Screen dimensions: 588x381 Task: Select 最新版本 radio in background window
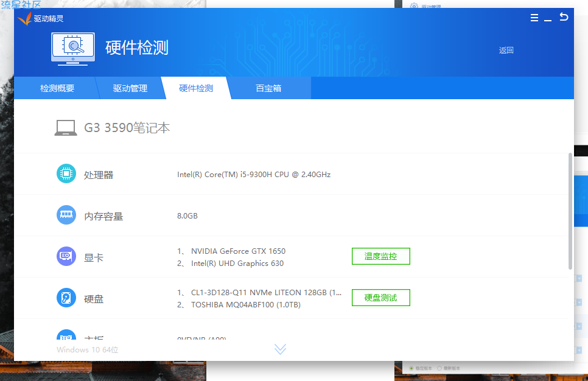coord(439,368)
